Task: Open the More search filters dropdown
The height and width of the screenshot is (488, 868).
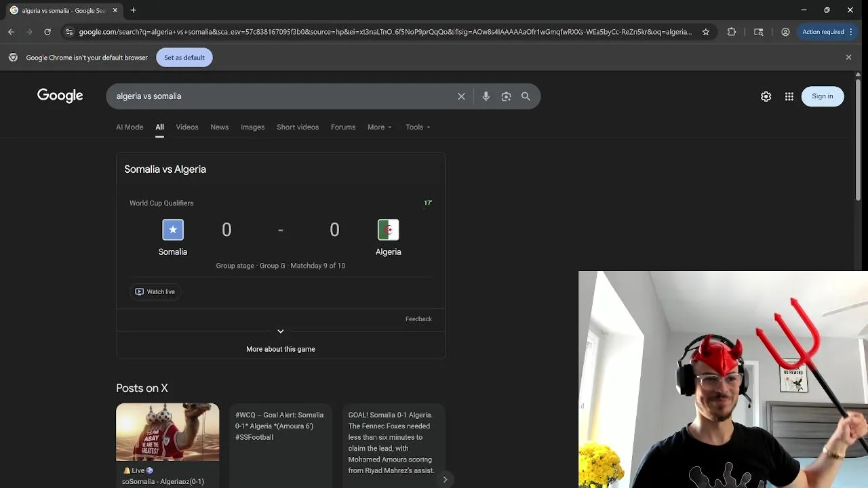Action: (380, 127)
